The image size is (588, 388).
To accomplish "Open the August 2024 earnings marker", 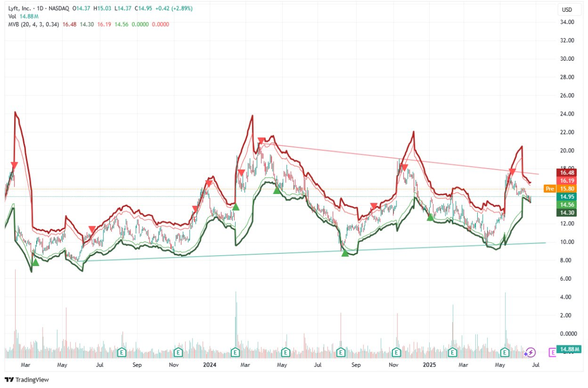I will [341, 352].
